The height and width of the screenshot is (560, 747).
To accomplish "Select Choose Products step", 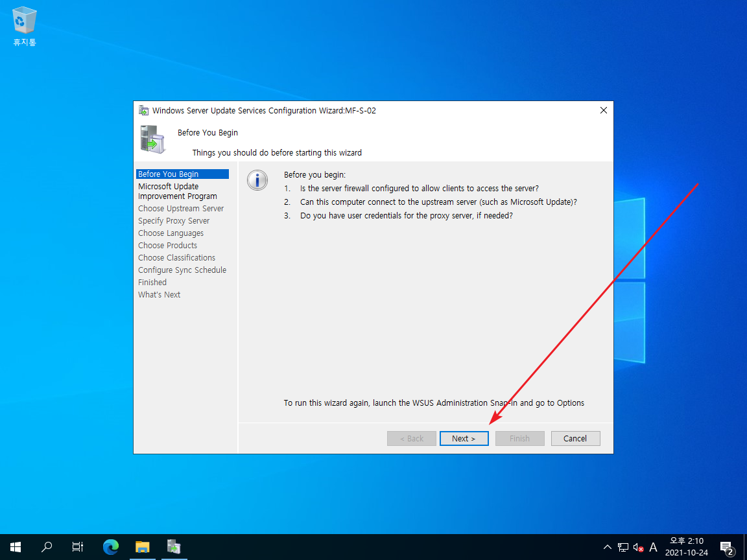I will 168,246.
